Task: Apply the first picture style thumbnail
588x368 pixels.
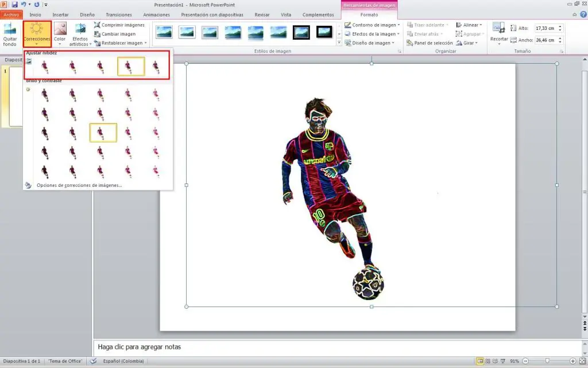Action: click(164, 32)
